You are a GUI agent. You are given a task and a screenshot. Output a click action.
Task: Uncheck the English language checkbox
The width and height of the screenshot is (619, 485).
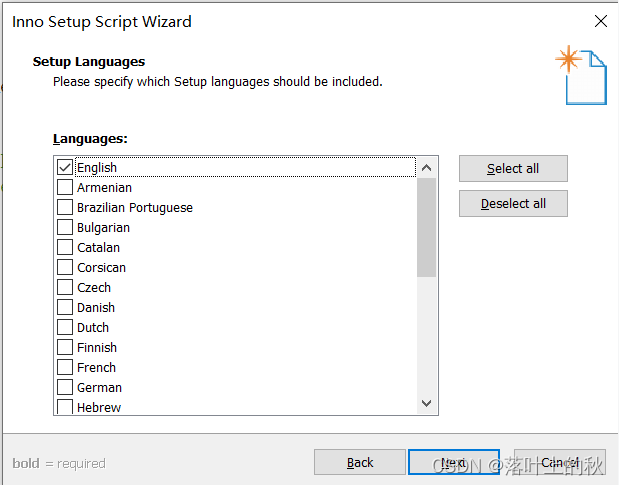tap(65, 167)
